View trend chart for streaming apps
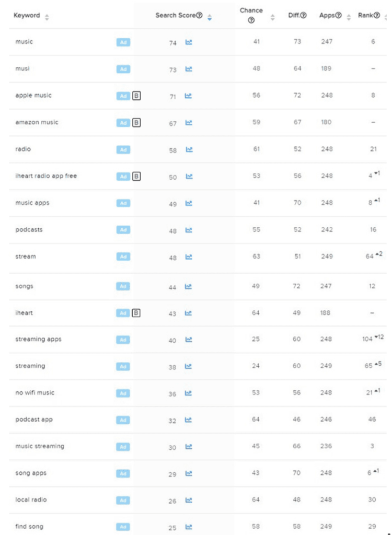Viewport: 392px width, 535px height. point(189,340)
